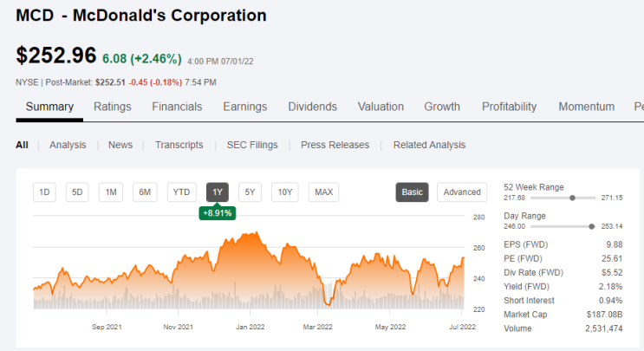The width and height of the screenshot is (644, 351).
Task: Switch to the Ratings tab
Action: click(112, 107)
